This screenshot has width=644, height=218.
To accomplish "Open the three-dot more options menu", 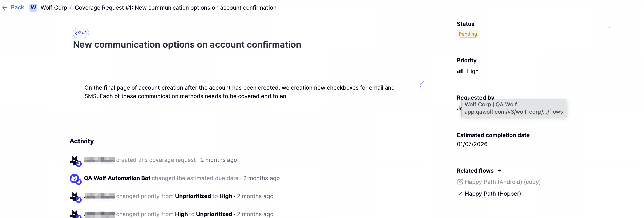I will tap(611, 27).
